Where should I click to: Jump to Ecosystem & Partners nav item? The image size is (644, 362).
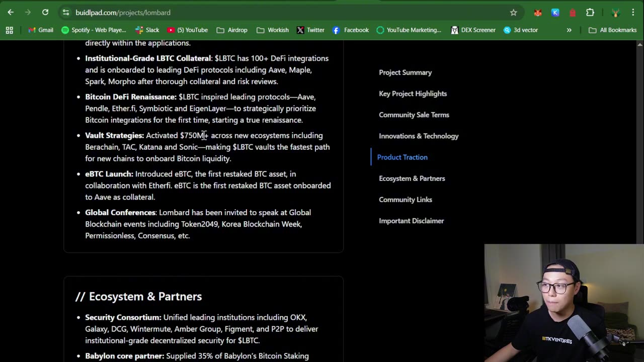[x=412, y=178]
